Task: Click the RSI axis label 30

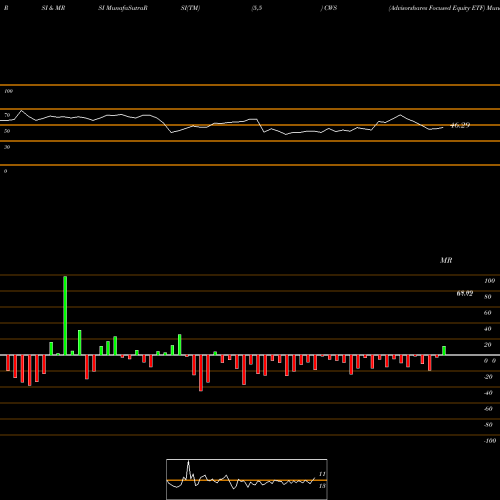Action: [7, 147]
